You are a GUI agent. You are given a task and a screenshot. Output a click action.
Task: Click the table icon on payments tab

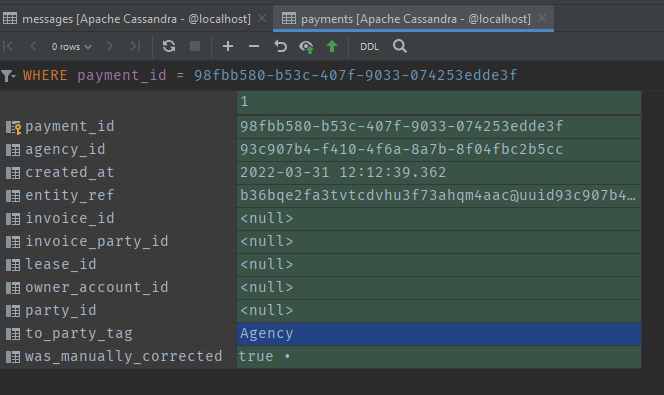coord(289,19)
